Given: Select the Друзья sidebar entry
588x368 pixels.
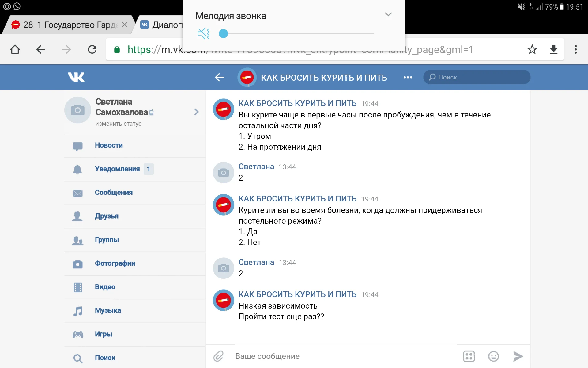Looking at the screenshot, I should point(106,216).
